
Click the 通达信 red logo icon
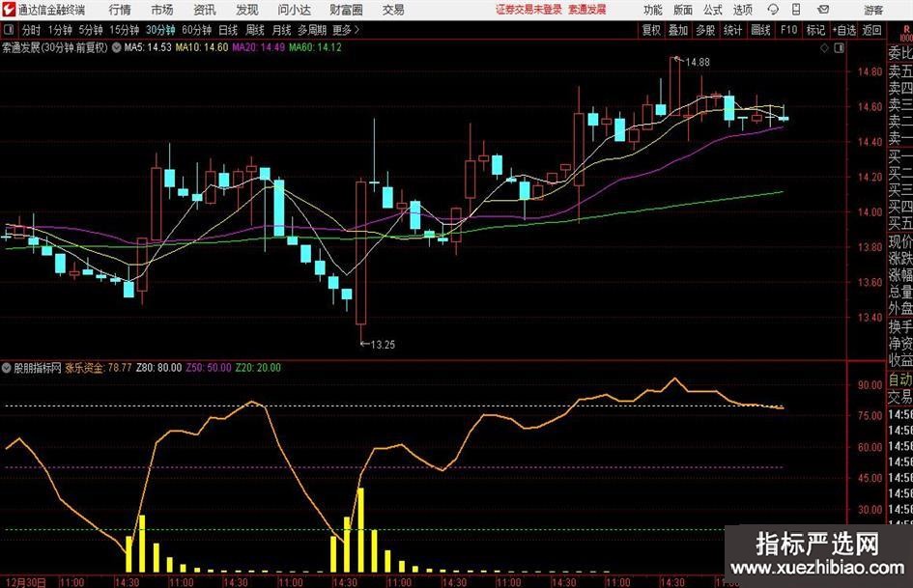click(x=9, y=10)
